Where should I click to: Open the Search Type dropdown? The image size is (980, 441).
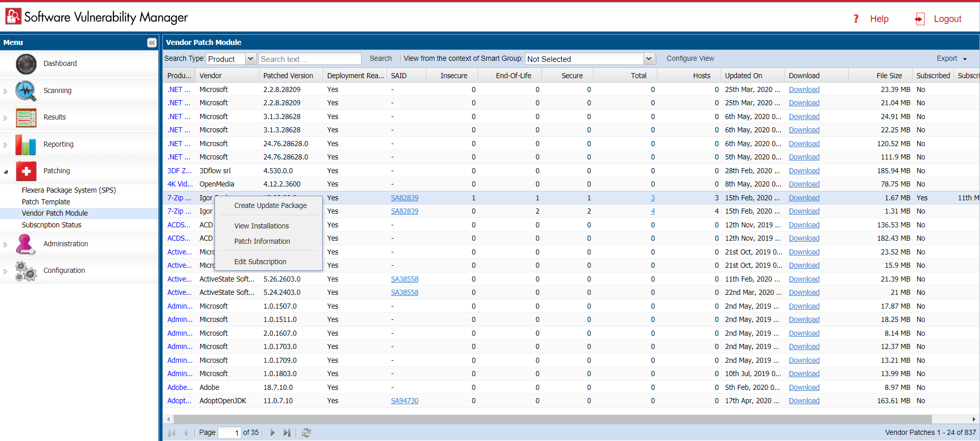click(251, 59)
